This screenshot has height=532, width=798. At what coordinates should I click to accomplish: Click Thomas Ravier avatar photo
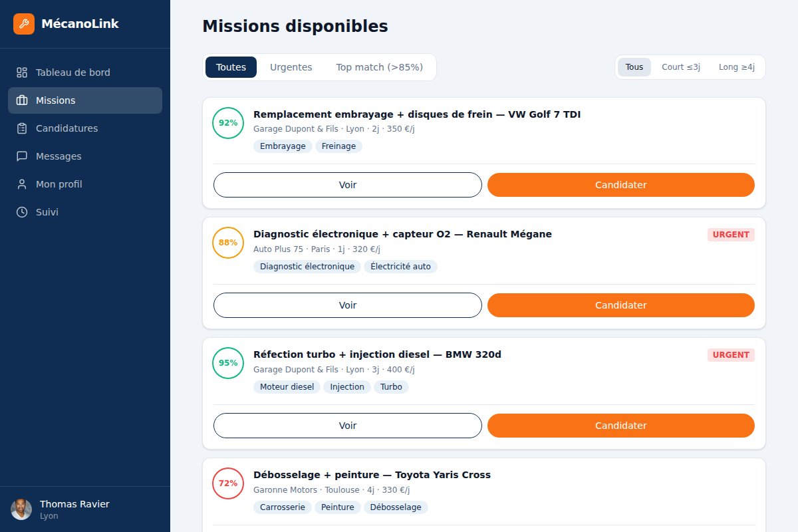pyautogui.click(x=21, y=509)
